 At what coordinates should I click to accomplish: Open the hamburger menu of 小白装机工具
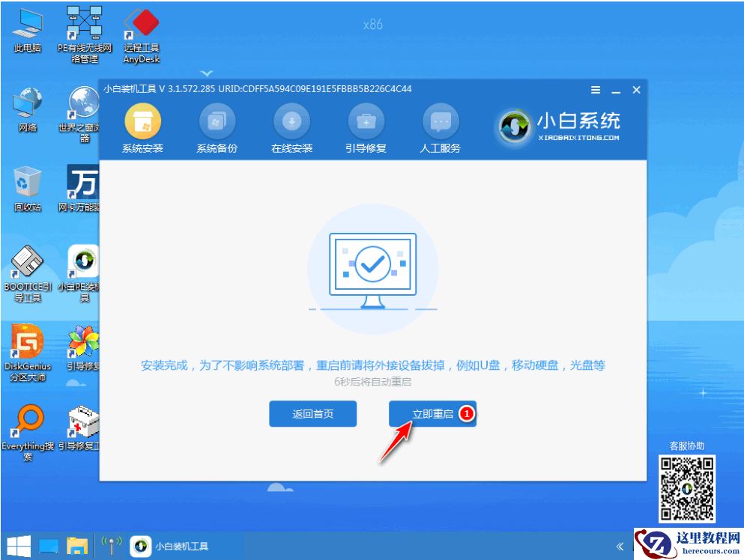point(596,89)
